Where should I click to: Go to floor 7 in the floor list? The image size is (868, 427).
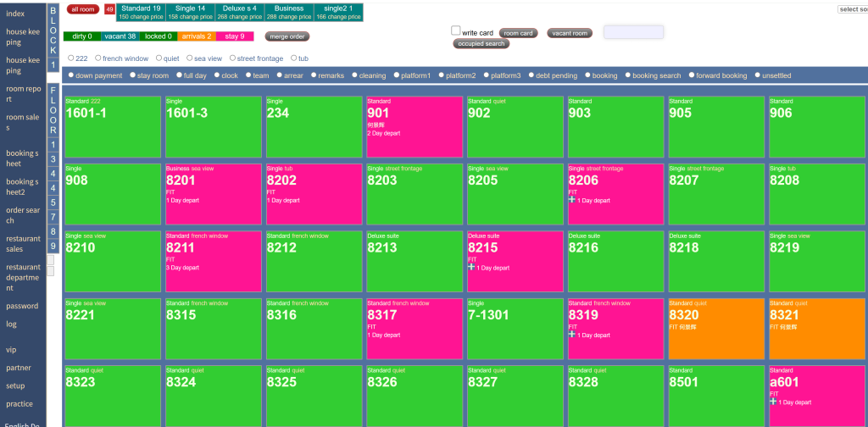pos(53,216)
